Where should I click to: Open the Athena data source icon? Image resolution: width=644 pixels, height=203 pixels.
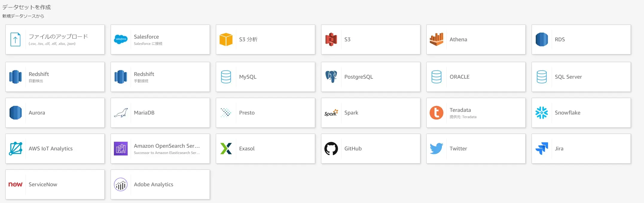[x=437, y=39]
